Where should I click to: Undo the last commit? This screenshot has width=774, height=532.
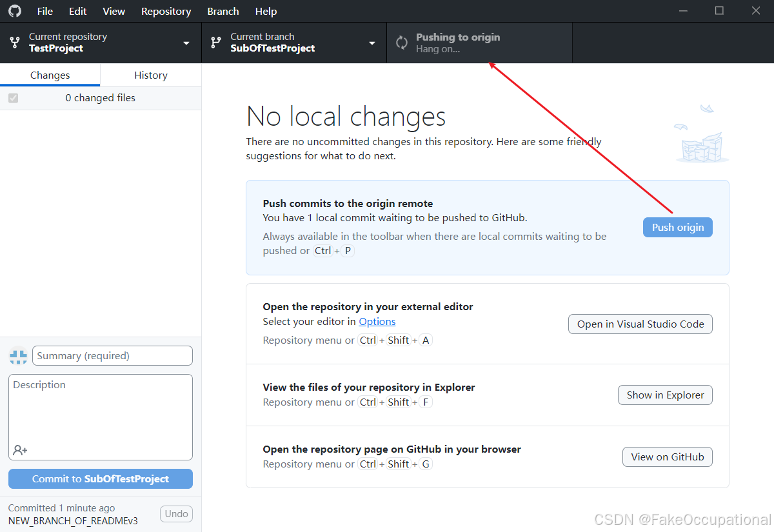176,514
